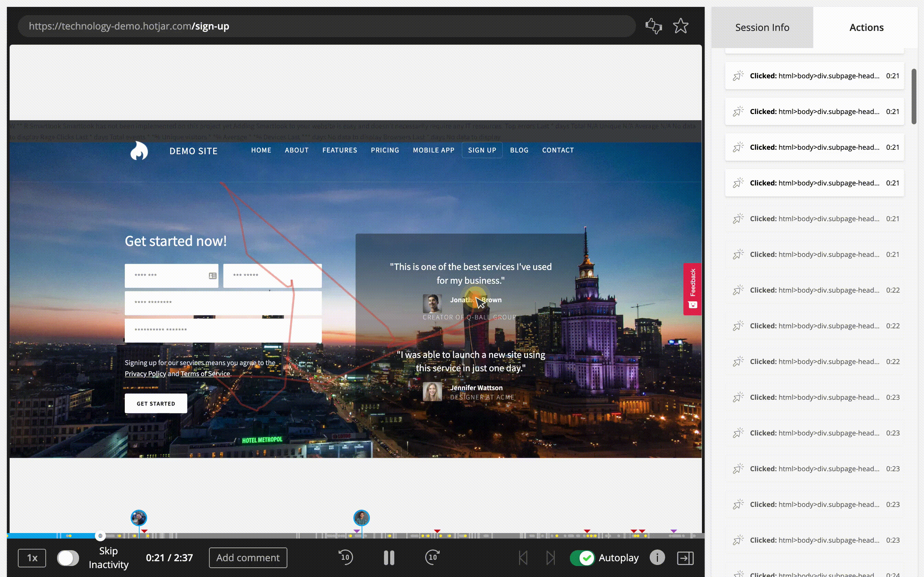Open the recording info icon
The image size is (924, 577).
657,557
